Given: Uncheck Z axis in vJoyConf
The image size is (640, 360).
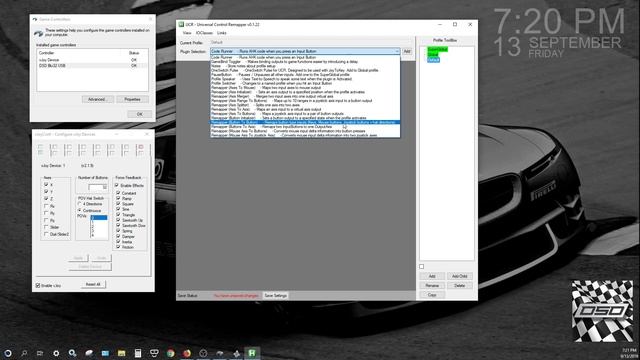Looking at the screenshot, I should coord(46,198).
